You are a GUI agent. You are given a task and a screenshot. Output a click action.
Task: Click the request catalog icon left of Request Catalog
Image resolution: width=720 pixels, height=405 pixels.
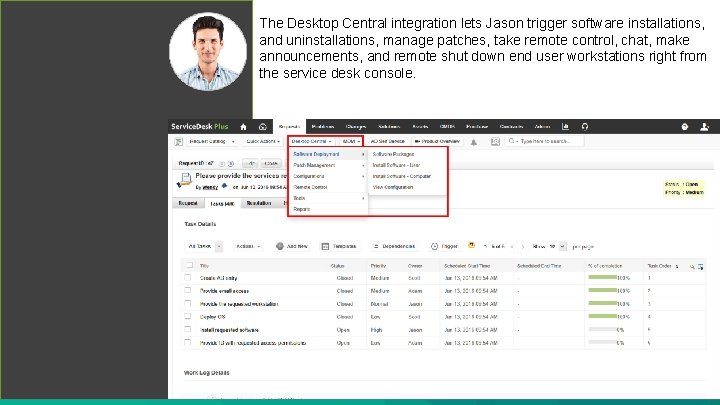179,142
